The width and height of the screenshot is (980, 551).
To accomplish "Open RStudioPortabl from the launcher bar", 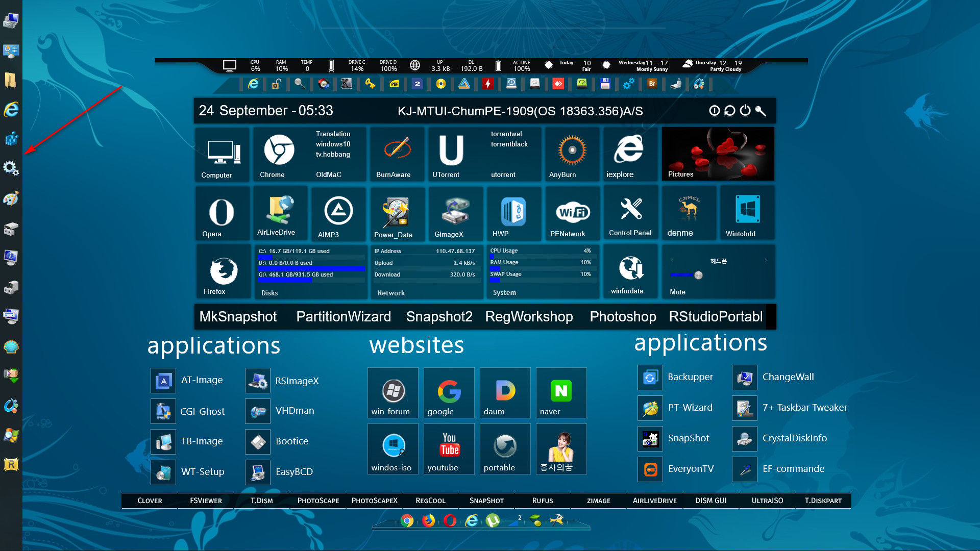I will pos(716,316).
